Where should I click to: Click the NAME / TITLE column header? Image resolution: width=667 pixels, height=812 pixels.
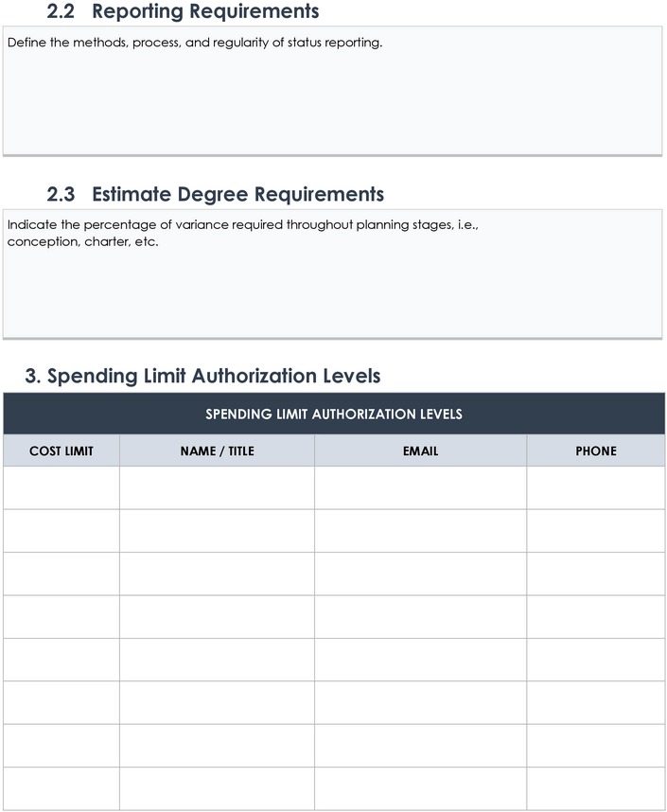click(217, 450)
